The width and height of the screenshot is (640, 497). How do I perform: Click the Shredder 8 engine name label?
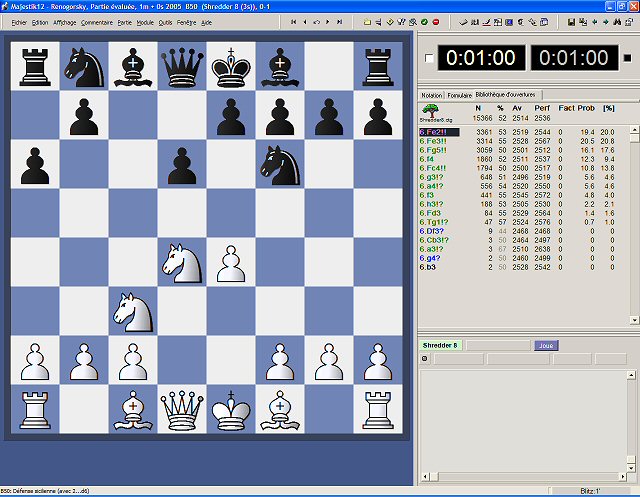click(x=440, y=345)
